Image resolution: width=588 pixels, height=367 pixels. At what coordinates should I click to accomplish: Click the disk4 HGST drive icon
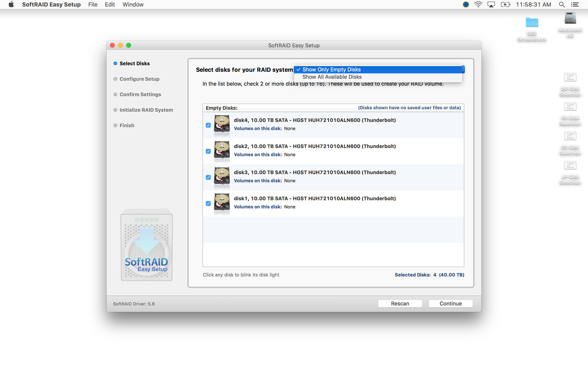[x=222, y=124]
